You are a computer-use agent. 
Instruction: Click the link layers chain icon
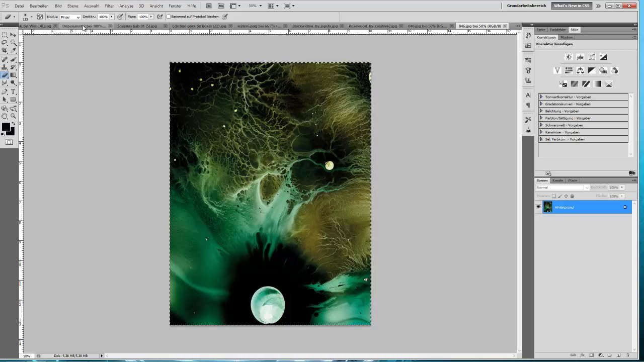573,355
